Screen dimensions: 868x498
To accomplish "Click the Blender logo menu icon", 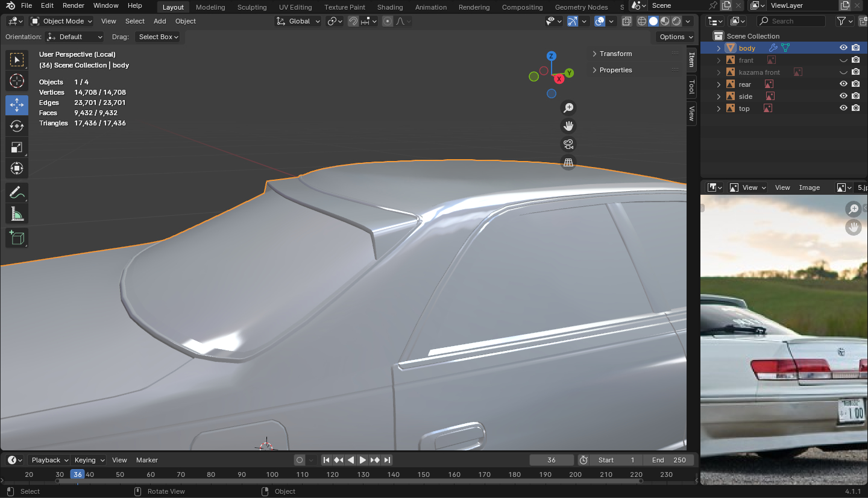I will click(x=11, y=6).
